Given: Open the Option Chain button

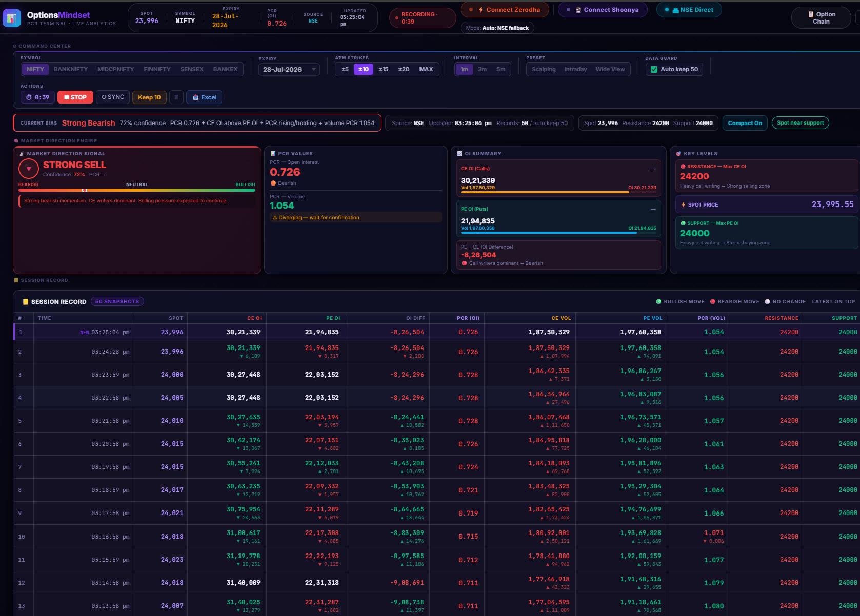Looking at the screenshot, I should pyautogui.click(x=822, y=18).
